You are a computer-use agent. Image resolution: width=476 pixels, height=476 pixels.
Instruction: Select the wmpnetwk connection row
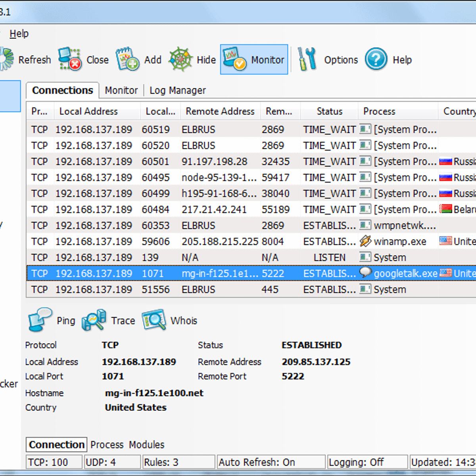238,226
